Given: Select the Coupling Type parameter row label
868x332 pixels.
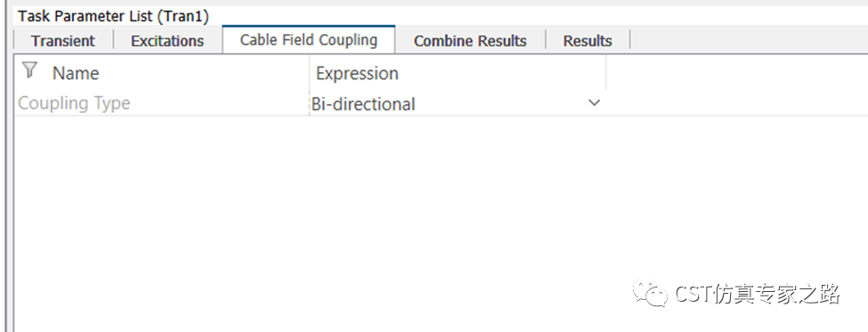Looking at the screenshot, I should pyautogui.click(x=74, y=103).
